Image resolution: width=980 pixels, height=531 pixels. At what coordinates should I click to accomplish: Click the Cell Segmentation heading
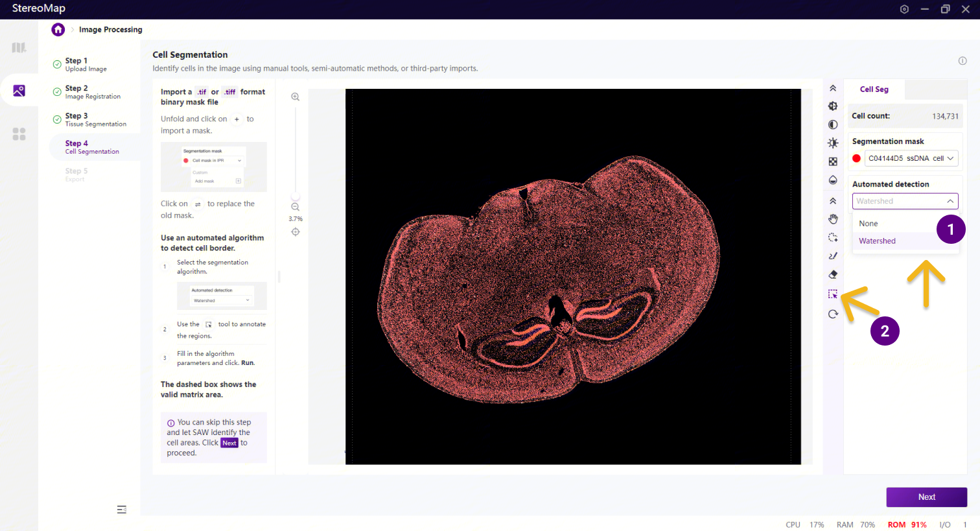(190, 55)
